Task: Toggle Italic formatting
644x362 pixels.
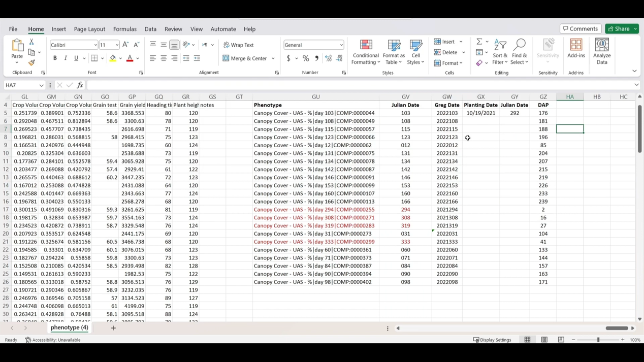Action: (66, 58)
